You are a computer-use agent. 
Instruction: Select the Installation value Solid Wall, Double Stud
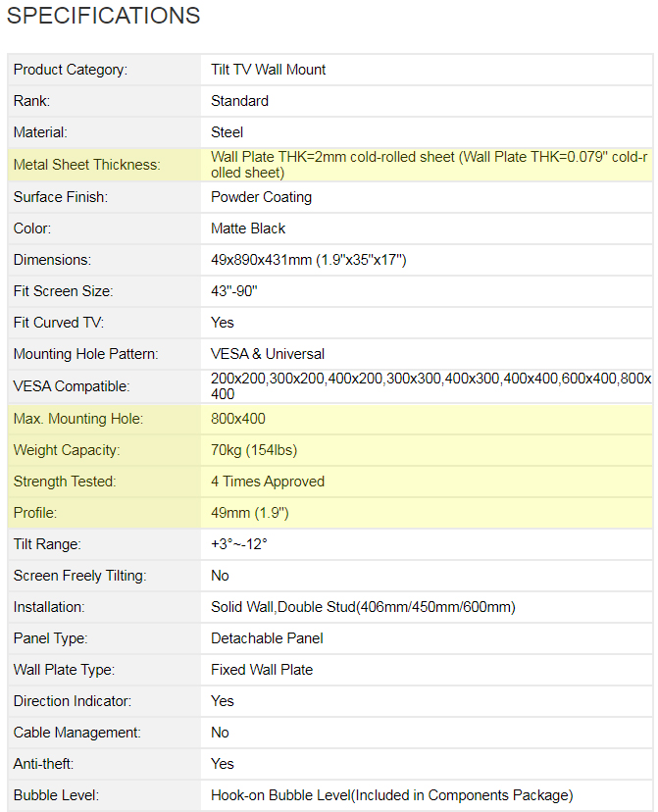coord(363,607)
